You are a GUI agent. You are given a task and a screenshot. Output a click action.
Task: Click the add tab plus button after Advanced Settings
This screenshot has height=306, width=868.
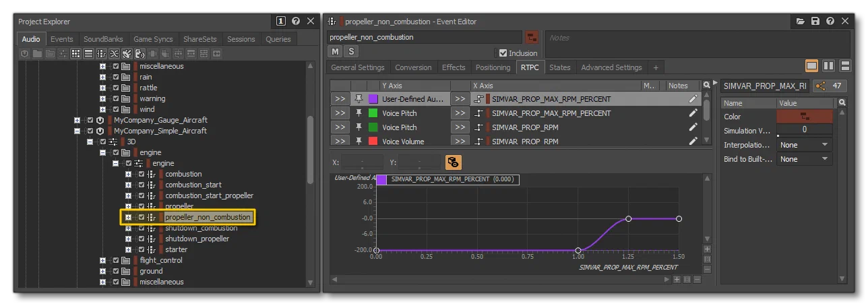656,67
